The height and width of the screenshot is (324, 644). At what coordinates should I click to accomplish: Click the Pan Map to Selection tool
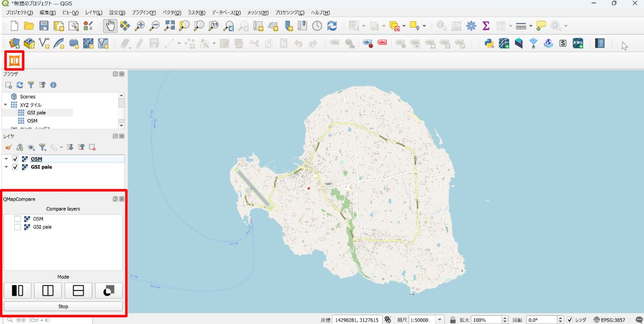point(125,26)
